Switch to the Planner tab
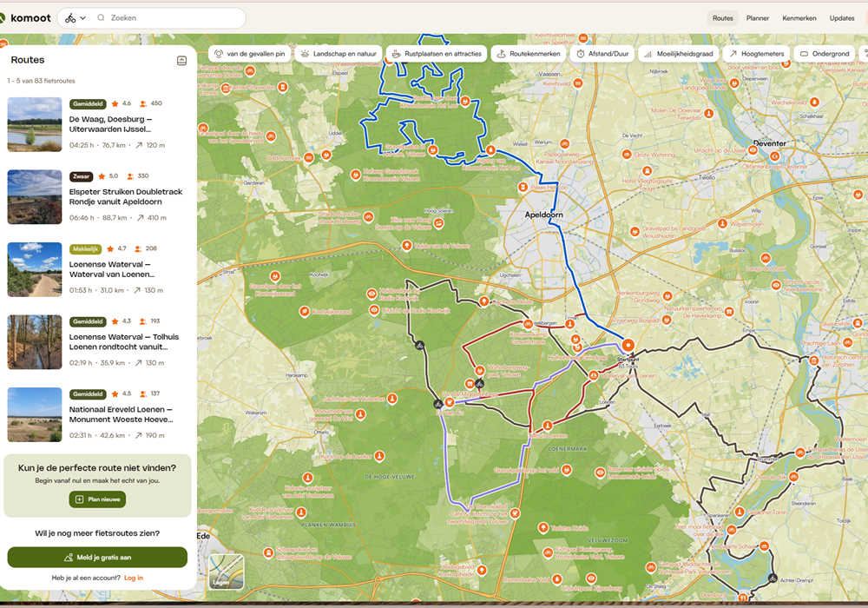This screenshot has height=608, width=868. pos(757,18)
